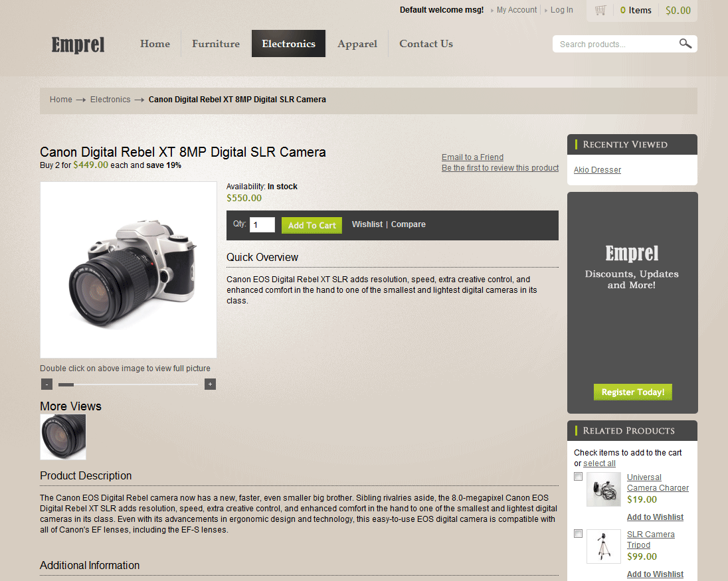728x581 pixels.
Task: Open the Furniture menu
Action: pyautogui.click(x=216, y=44)
